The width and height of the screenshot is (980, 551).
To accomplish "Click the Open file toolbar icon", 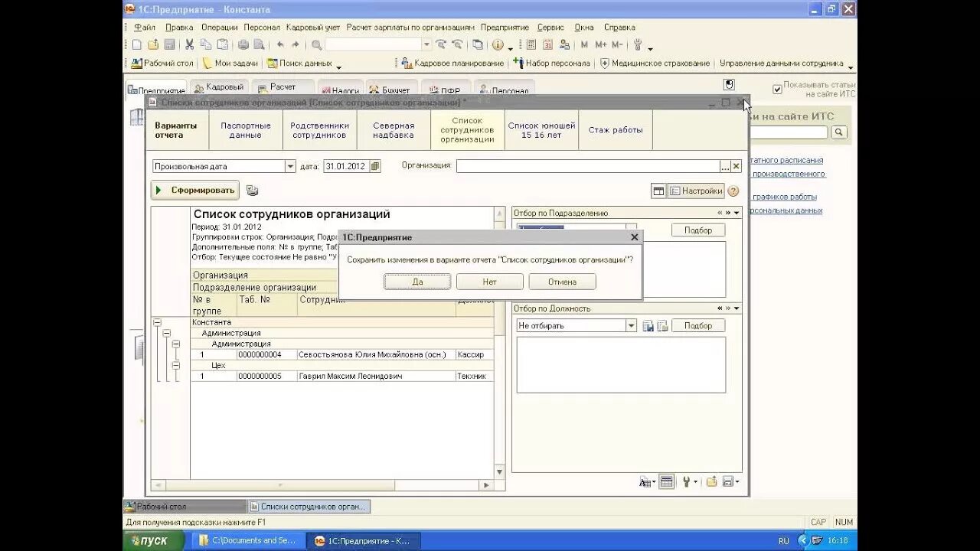I will pyautogui.click(x=153, y=45).
